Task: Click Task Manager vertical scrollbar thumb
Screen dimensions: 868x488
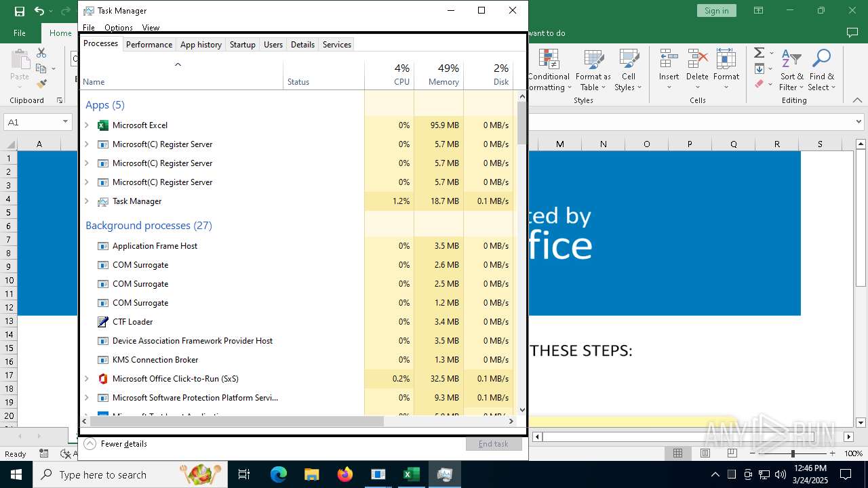Action: tap(521, 123)
